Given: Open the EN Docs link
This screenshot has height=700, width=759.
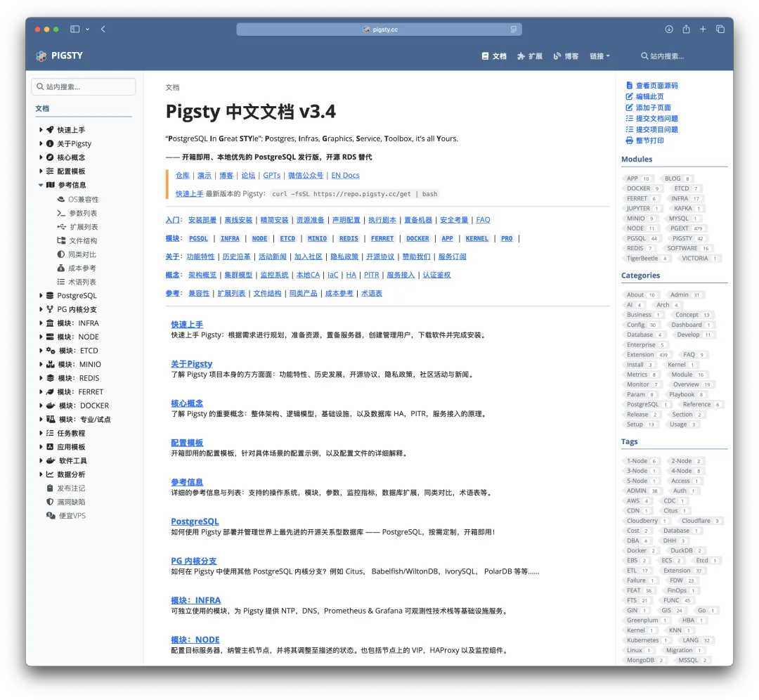Looking at the screenshot, I should tap(345, 175).
